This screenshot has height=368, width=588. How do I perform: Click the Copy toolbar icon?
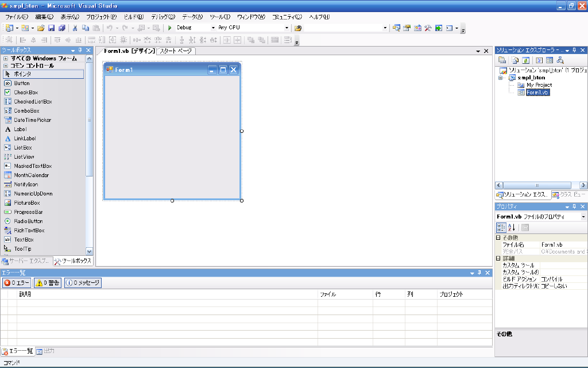pyautogui.click(x=86, y=28)
